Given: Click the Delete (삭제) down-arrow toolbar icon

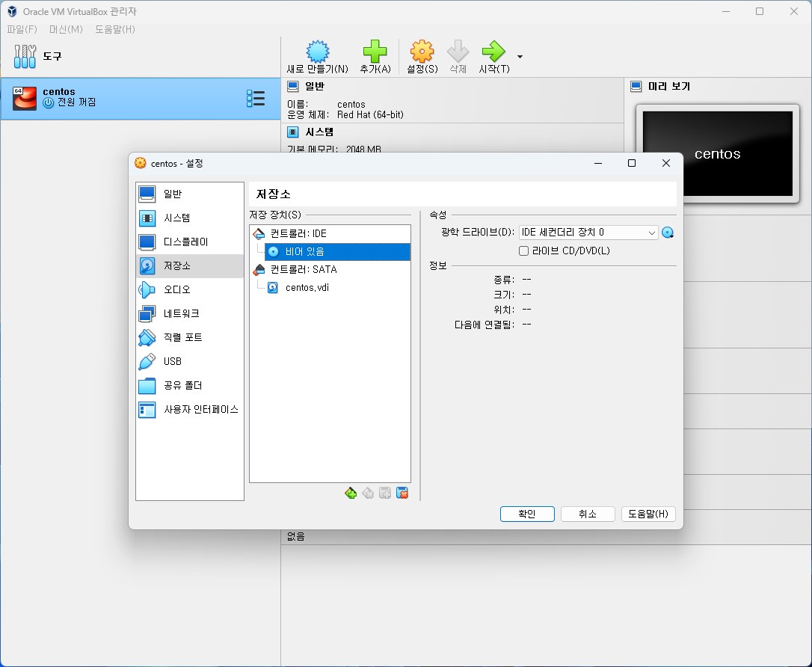Looking at the screenshot, I should tap(458, 52).
